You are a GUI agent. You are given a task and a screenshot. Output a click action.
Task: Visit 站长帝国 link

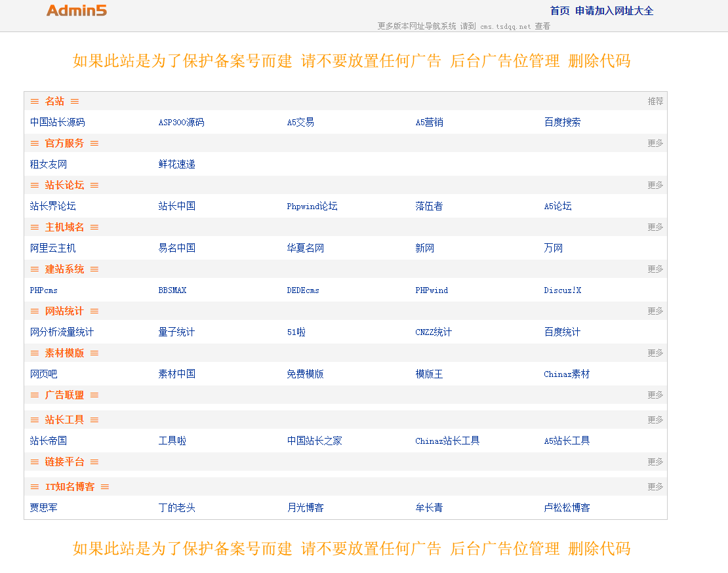(x=49, y=441)
